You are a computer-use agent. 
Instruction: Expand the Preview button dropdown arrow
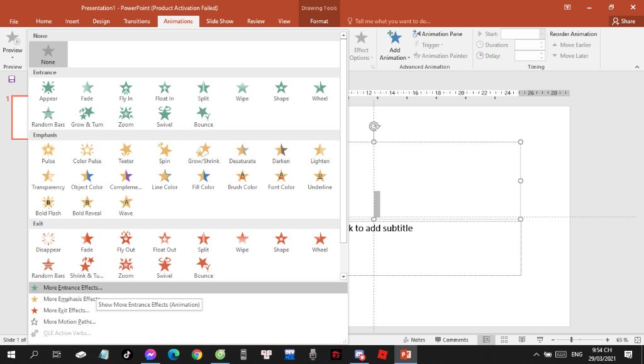[x=13, y=57]
